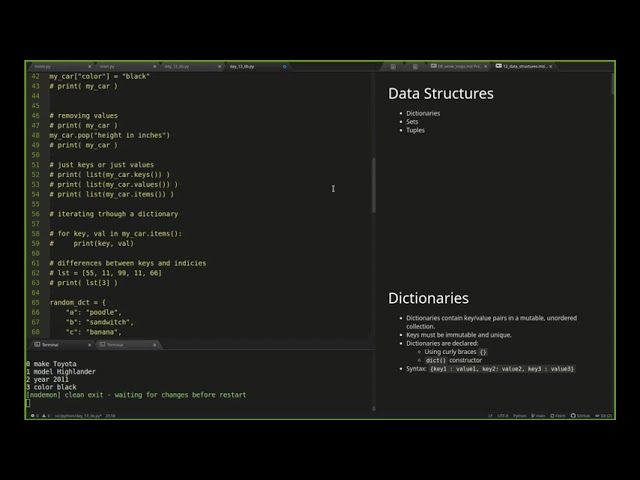Click the Syntax key-value code snippet
The height and width of the screenshot is (480, 640).
coord(502,369)
